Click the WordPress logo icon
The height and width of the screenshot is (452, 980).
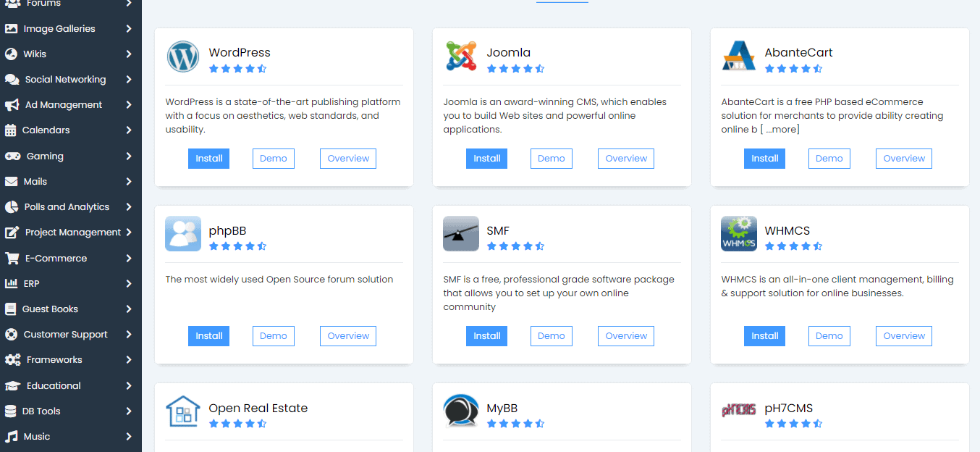pos(182,56)
